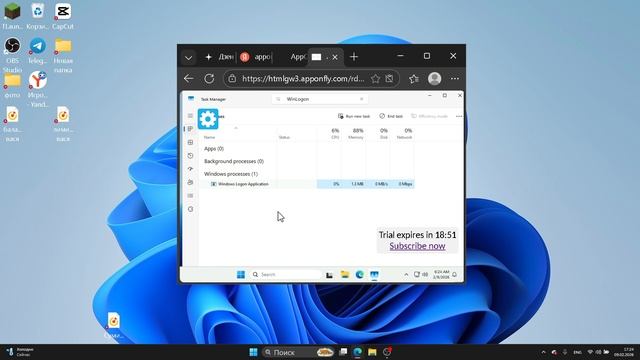Sort processes by the Network column

[404, 134]
